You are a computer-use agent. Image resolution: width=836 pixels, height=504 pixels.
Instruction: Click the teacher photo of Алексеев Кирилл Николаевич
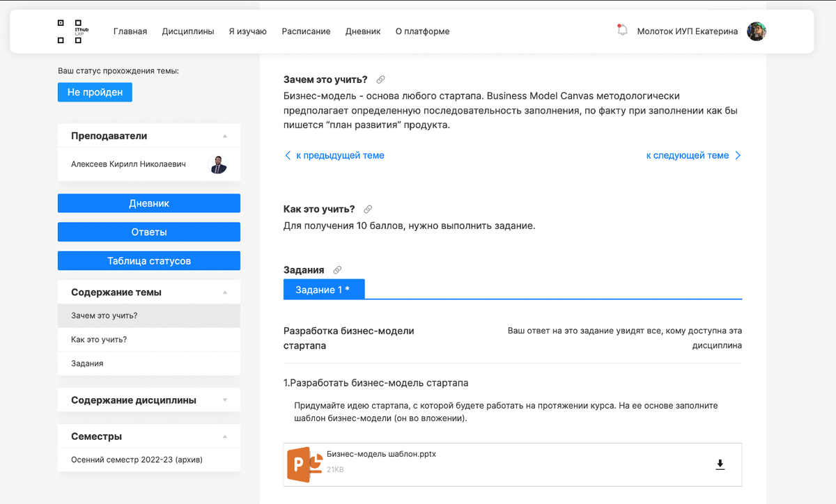click(218, 164)
